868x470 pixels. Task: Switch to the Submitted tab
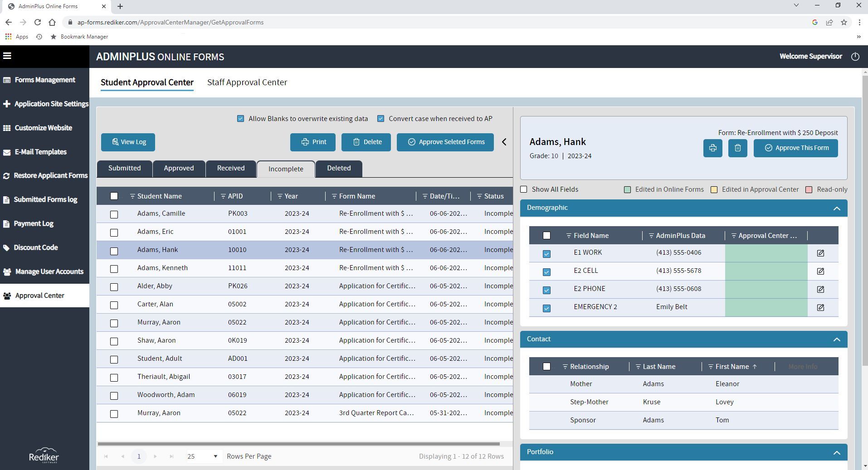click(x=124, y=168)
